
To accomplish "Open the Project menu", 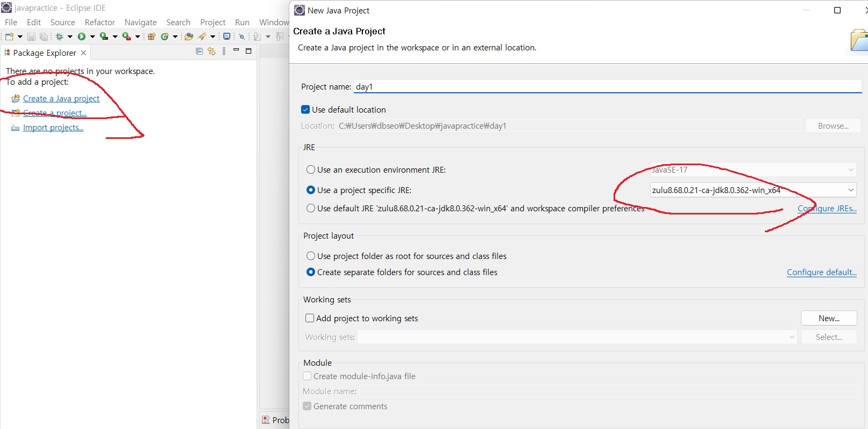I will pos(213,22).
